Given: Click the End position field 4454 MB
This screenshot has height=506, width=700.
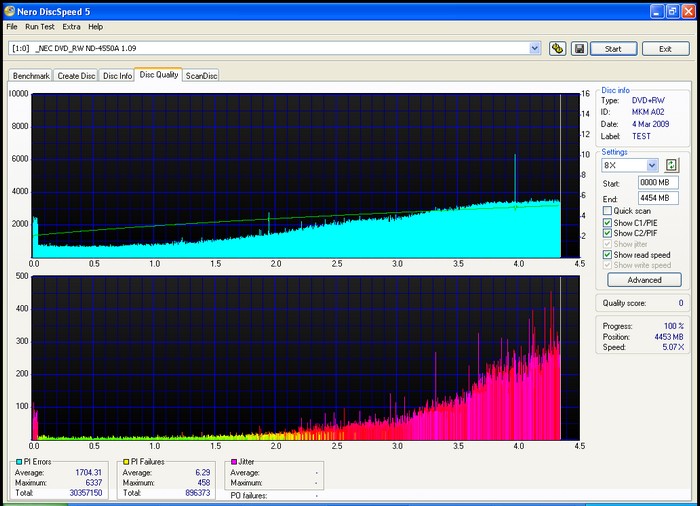Looking at the screenshot, I should (658, 198).
